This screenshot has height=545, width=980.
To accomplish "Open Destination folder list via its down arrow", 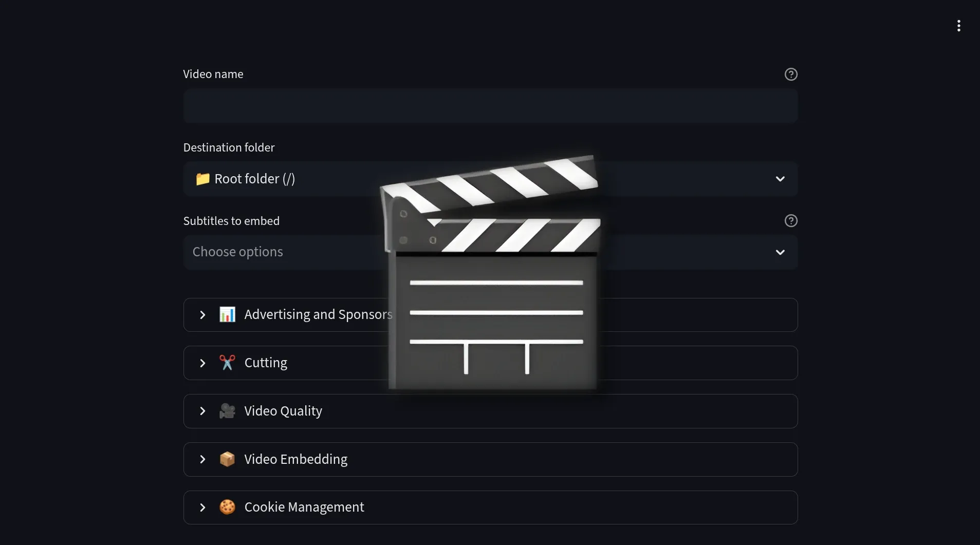I will coord(780,179).
